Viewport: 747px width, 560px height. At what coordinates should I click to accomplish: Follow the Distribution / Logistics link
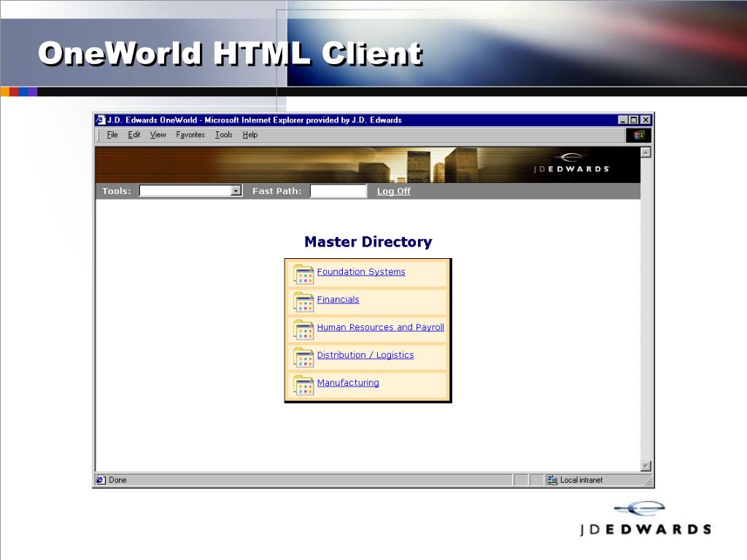tap(365, 355)
